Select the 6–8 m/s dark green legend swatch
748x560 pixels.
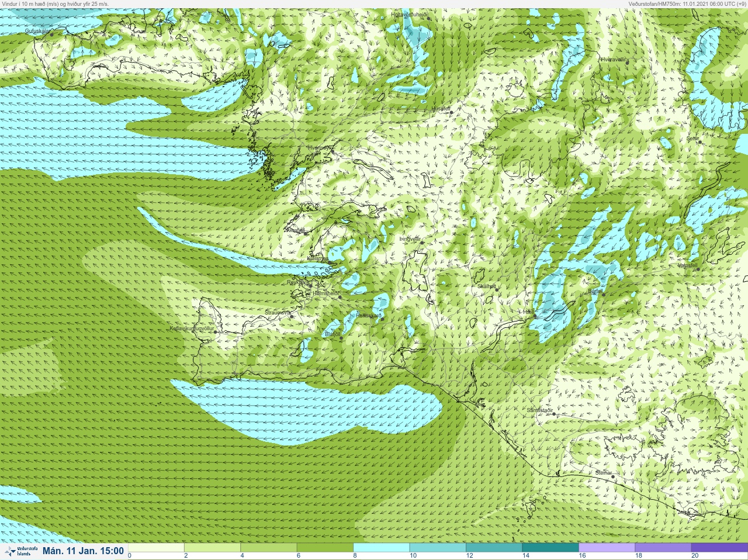tap(325, 548)
